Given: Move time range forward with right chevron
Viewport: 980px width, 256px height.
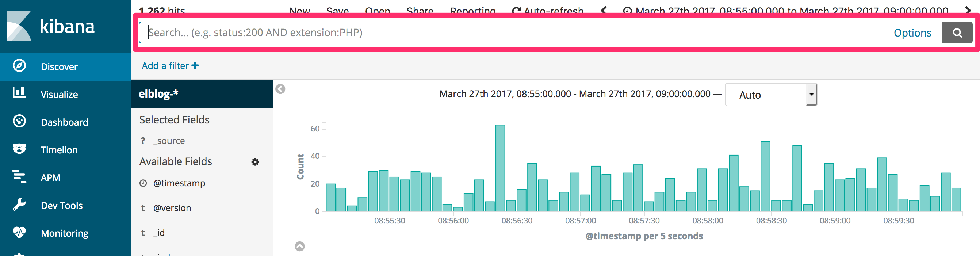Looking at the screenshot, I should [968, 10].
